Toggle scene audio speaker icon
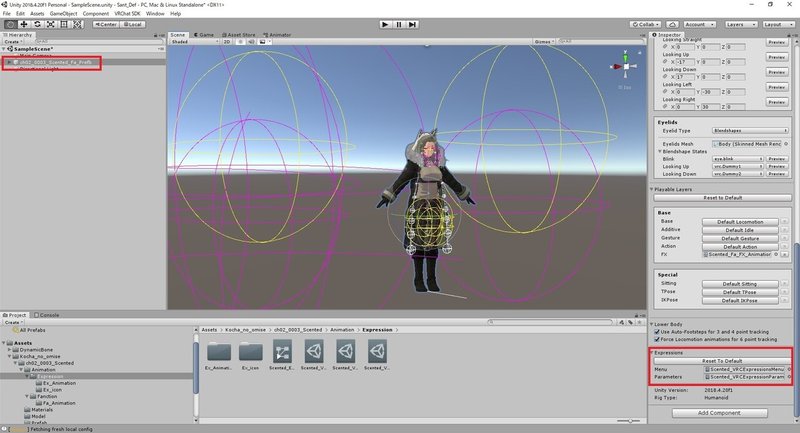Viewport: 800px width, 433px height. click(251, 42)
